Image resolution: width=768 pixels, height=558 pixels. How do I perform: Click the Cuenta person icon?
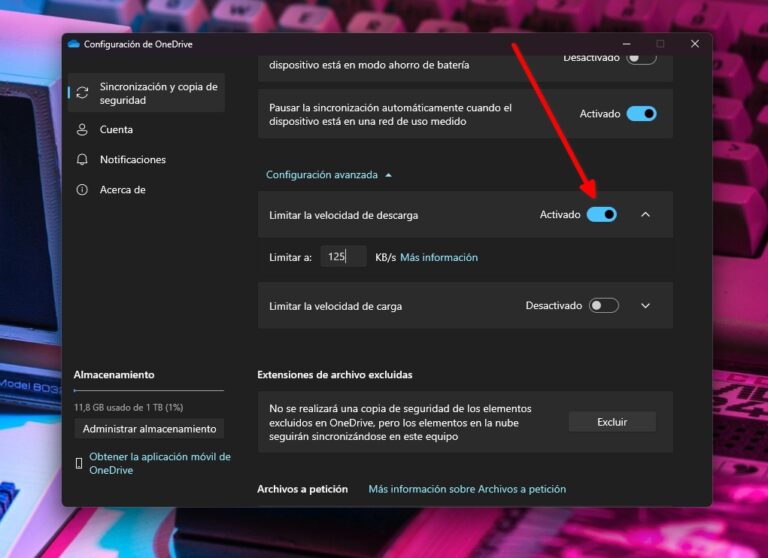point(82,129)
